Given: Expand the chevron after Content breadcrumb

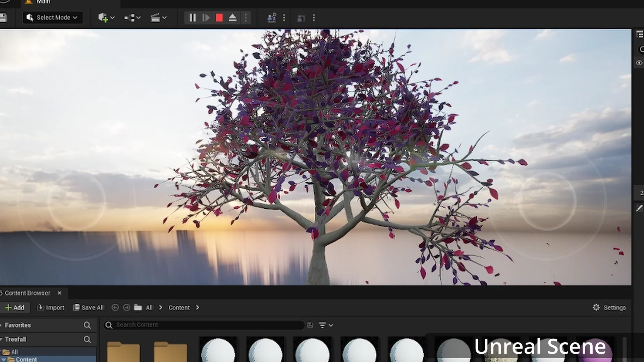Looking at the screenshot, I should 197,307.
